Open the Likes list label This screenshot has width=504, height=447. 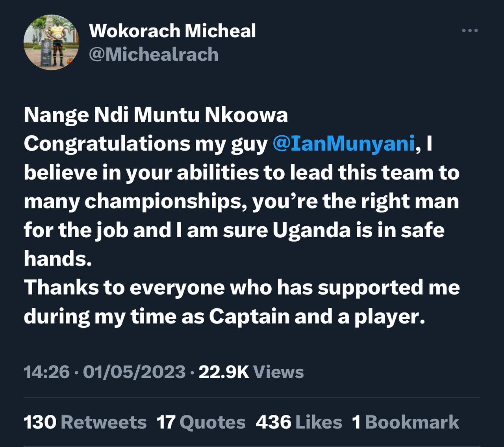coord(319,422)
